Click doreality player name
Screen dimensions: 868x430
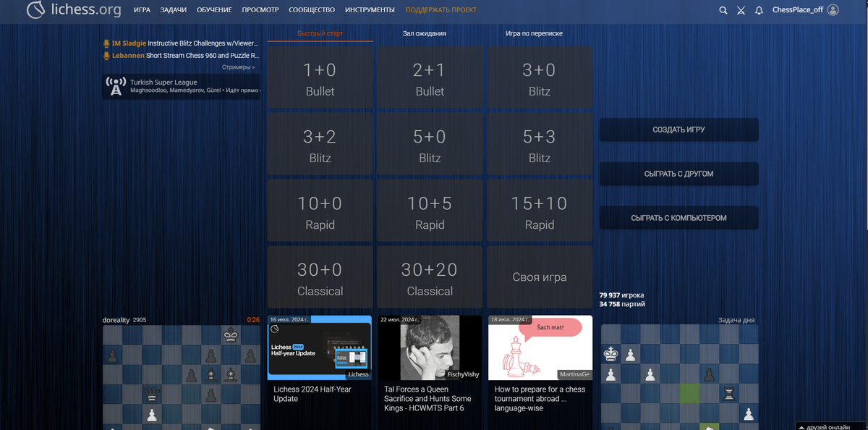click(x=116, y=319)
